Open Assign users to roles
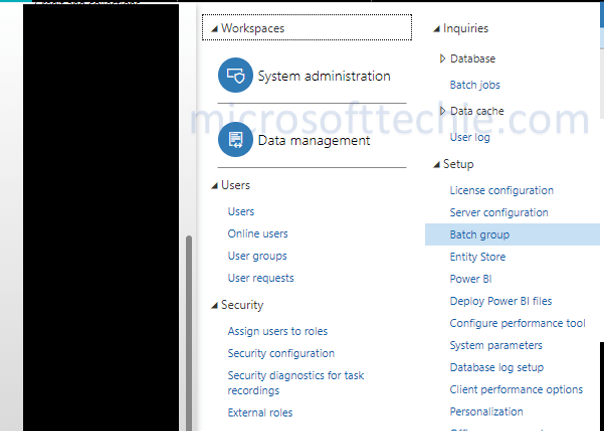This screenshot has width=606, height=431. [x=277, y=331]
